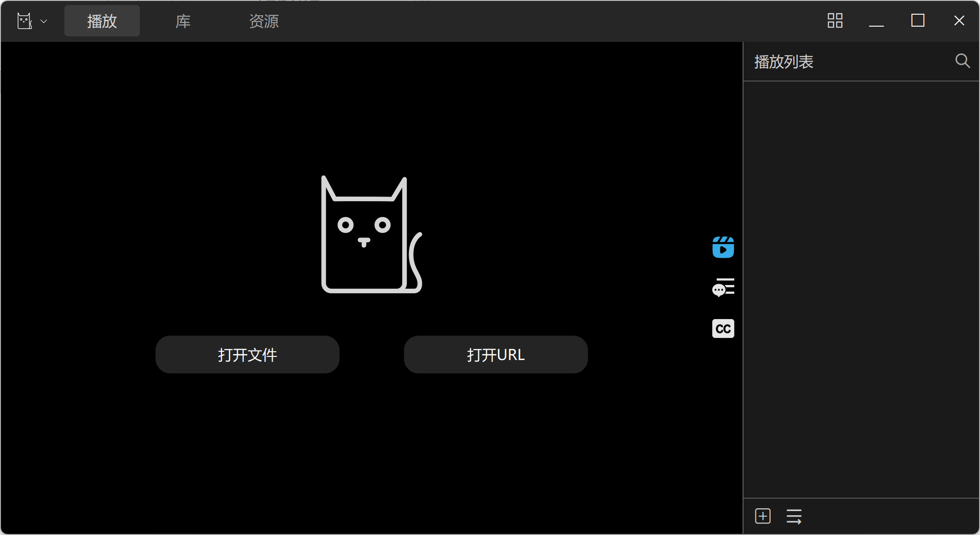Expand the dropdown chevron beside cat logo
The width and height of the screenshot is (980, 535).
click(44, 21)
